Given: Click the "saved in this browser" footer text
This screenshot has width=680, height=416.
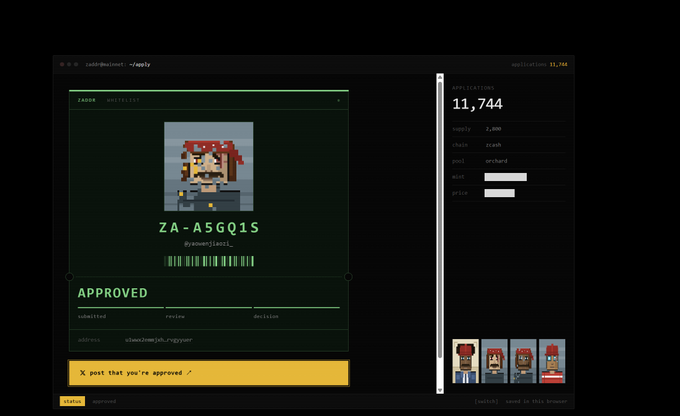Looking at the screenshot, I should pyautogui.click(x=536, y=401).
